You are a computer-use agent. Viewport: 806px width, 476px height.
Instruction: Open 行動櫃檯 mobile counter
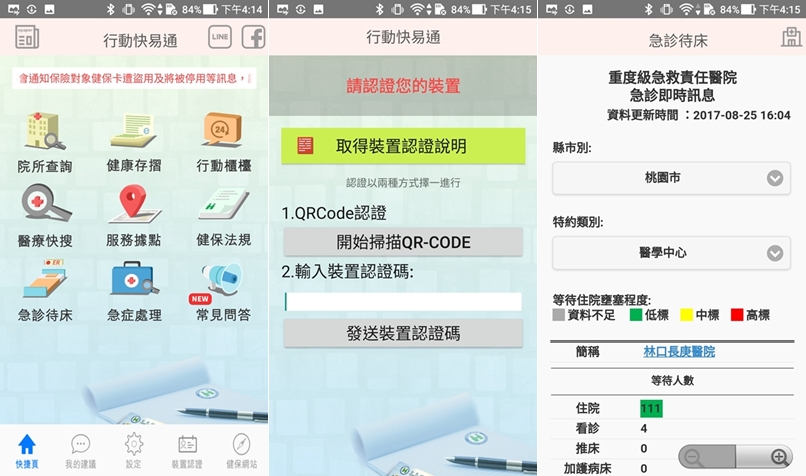pyautogui.click(x=224, y=142)
